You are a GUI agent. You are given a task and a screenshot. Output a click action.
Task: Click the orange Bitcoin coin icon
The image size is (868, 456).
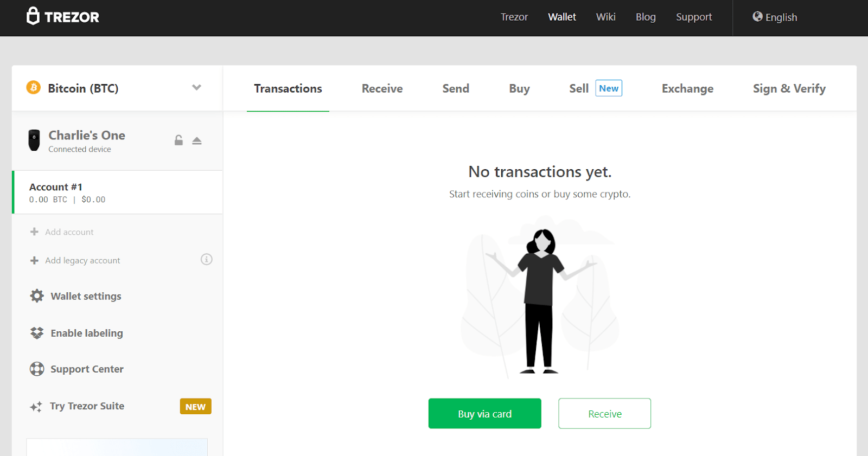pos(34,88)
